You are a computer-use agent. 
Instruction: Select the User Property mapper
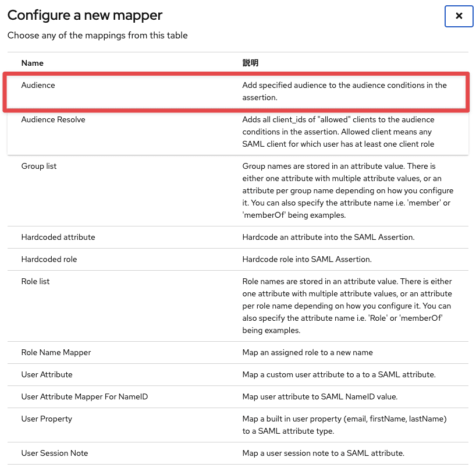[x=47, y=419]
